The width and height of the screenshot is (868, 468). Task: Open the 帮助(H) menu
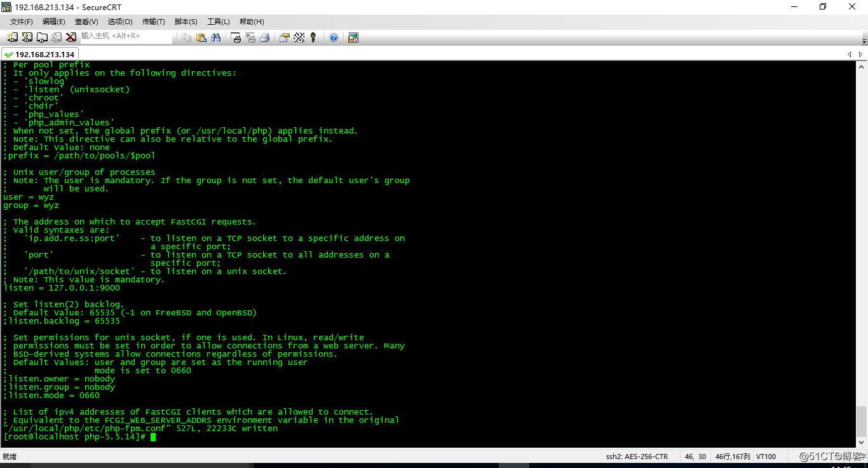pos(252,22)
